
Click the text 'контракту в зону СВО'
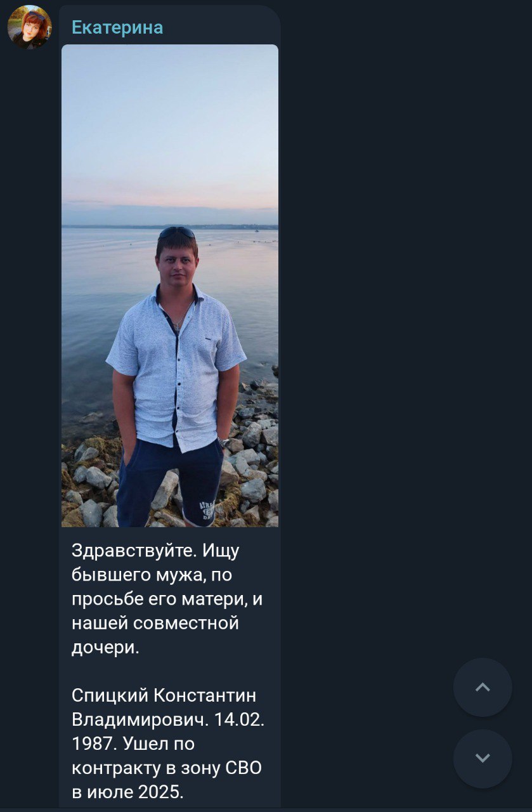click(167, 768)
